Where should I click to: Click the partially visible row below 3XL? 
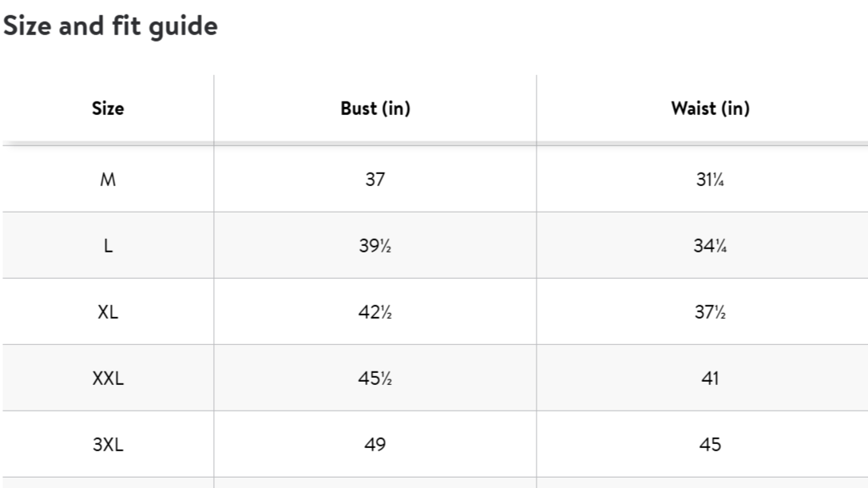tap(435, 482)
